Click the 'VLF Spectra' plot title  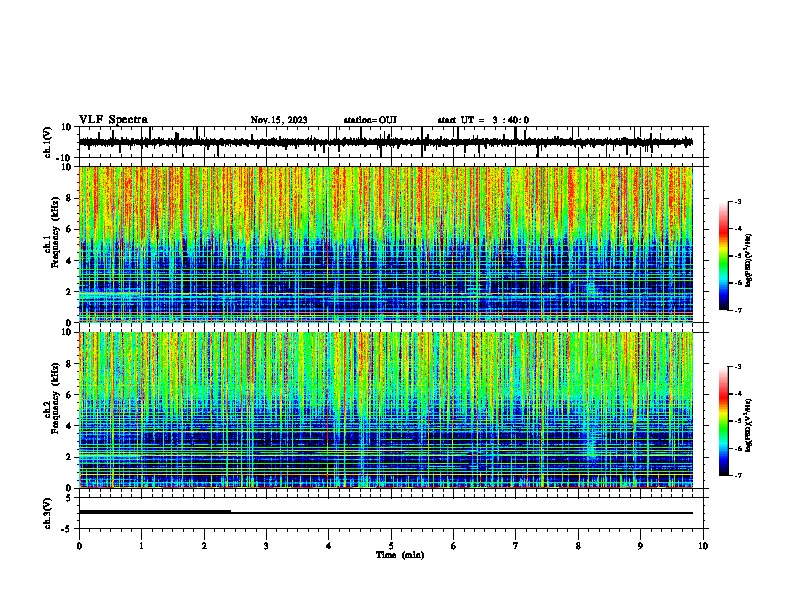113,120
